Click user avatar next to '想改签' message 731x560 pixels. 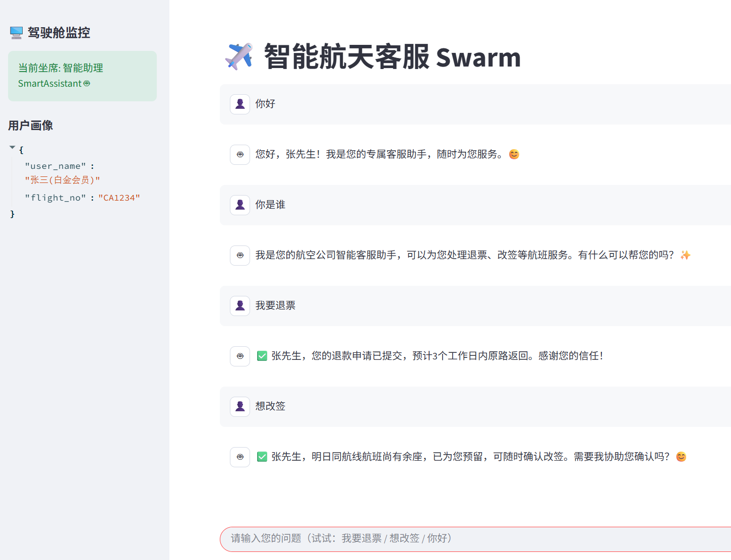click(240, 407)
